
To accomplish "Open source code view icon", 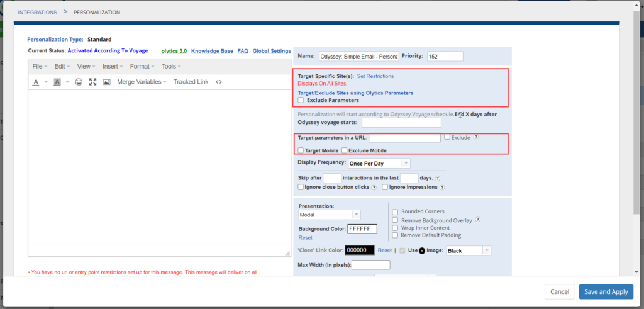I will [x=219, y=82].
